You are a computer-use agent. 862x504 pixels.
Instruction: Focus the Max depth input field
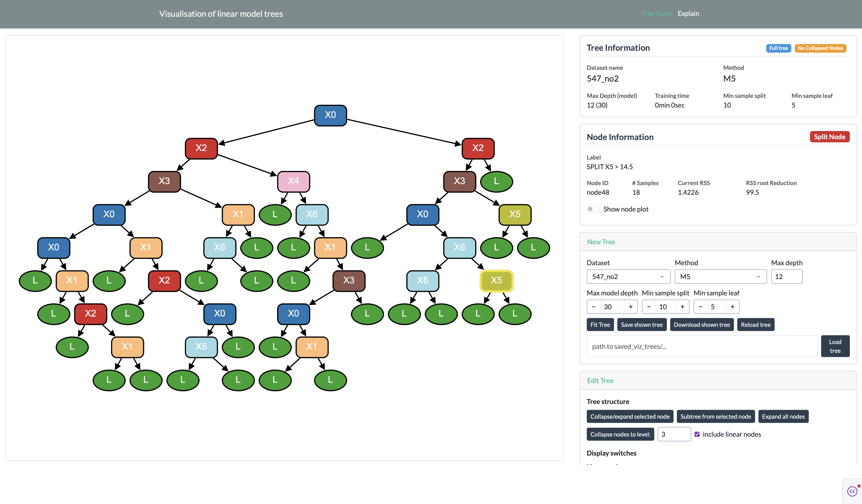(x=786, y=277)
